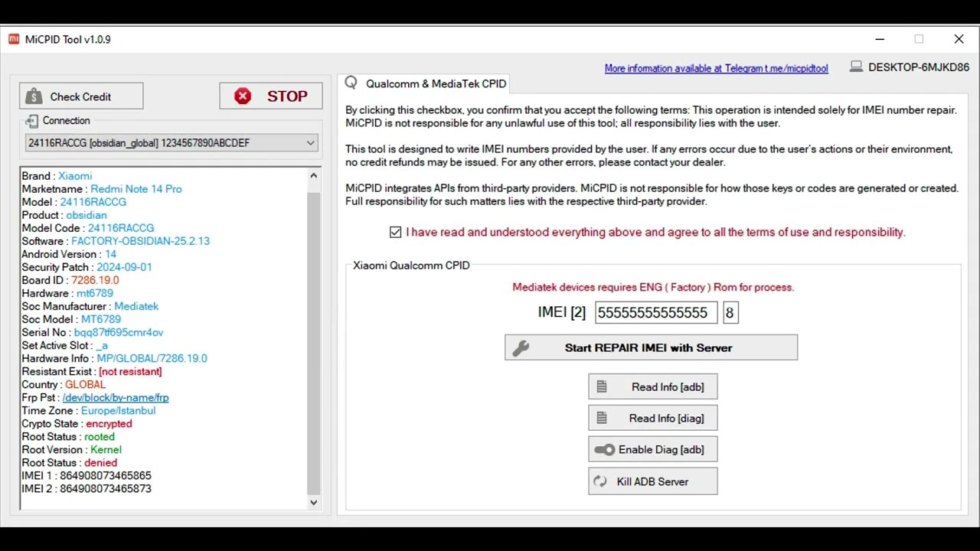This screenshot has width=980, height=551.
Task: Click the Set Active Slot _a value
Action: click(x=102, y=346)
